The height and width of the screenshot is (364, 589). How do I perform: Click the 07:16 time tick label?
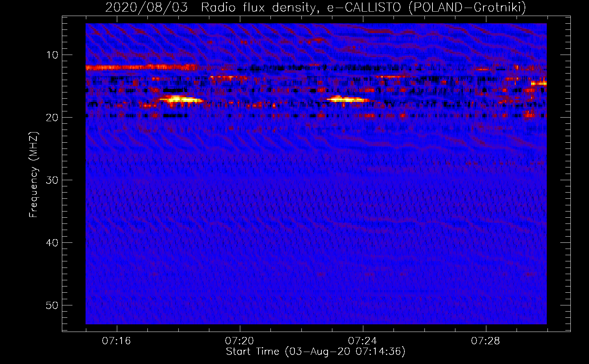[116, 341]
